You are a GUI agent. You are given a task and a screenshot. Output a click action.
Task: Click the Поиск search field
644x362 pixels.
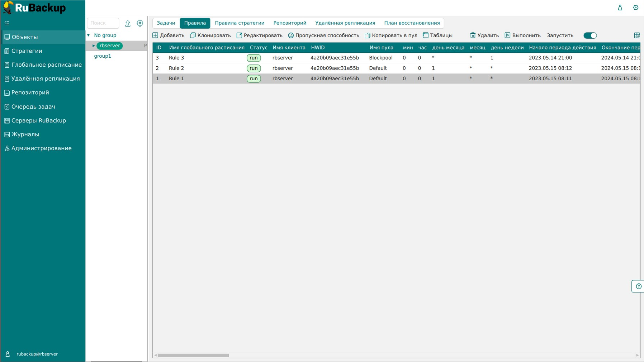(103, 23)
